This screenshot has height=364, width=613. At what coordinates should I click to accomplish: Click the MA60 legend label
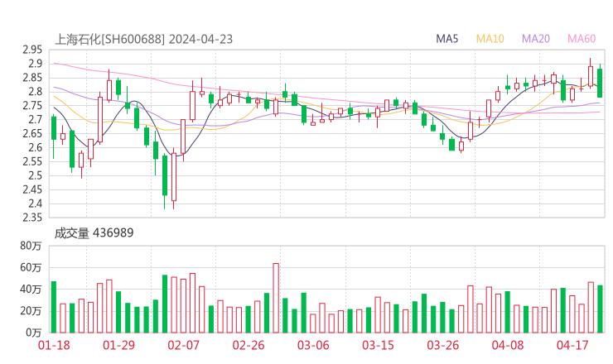point(582,39)
